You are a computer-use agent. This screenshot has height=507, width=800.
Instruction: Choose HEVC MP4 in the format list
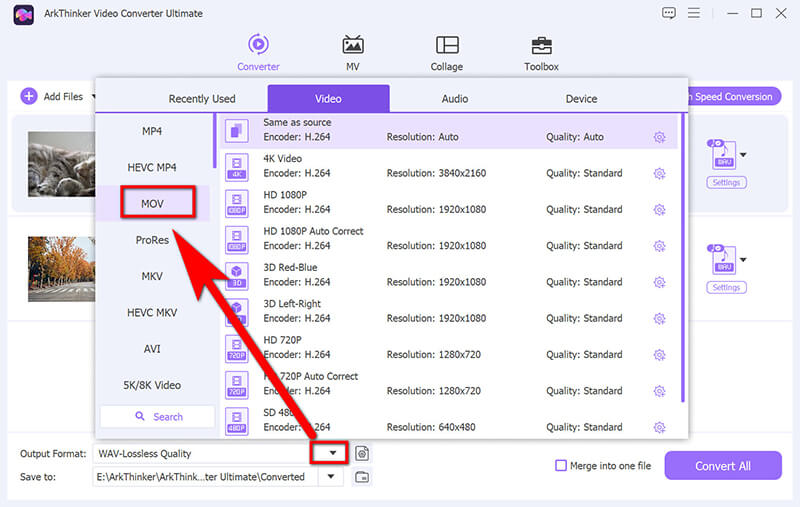[x=152, y=167]
